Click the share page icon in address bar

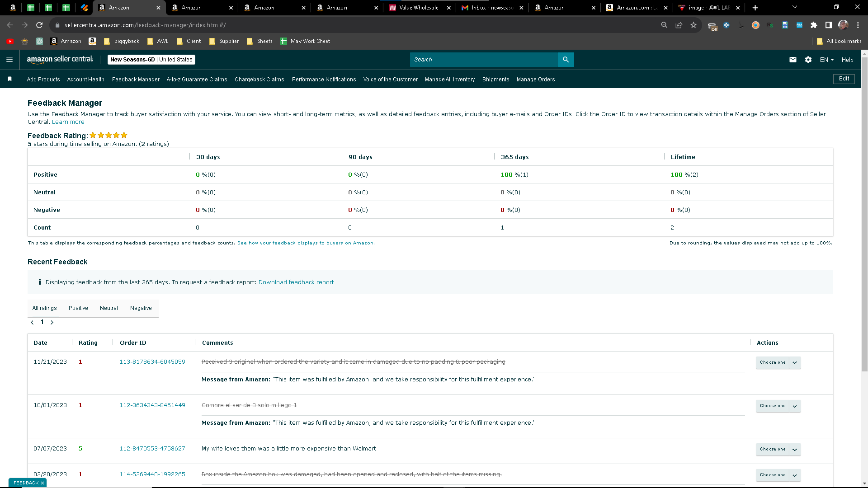coord(679,25)
